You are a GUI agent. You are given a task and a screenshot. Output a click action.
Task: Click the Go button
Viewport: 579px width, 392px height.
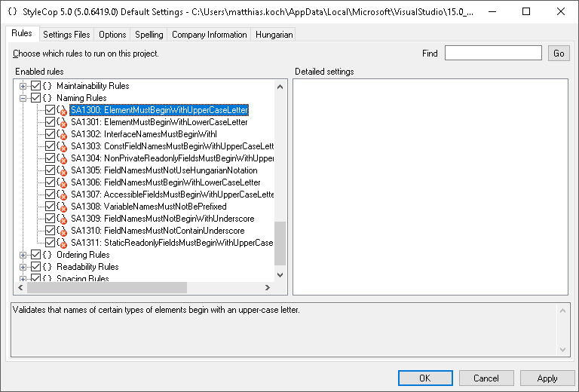click(559, 54)
